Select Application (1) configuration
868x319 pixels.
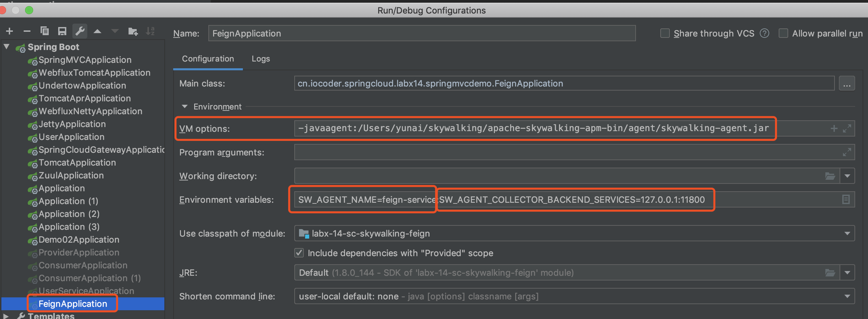tap(68, 201)
